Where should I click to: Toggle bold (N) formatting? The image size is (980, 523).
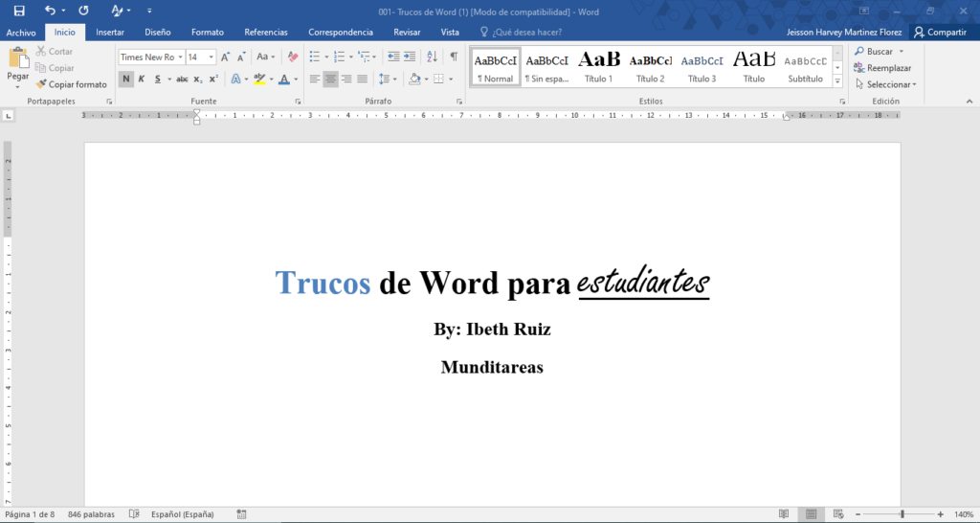(x=126, y=80)
